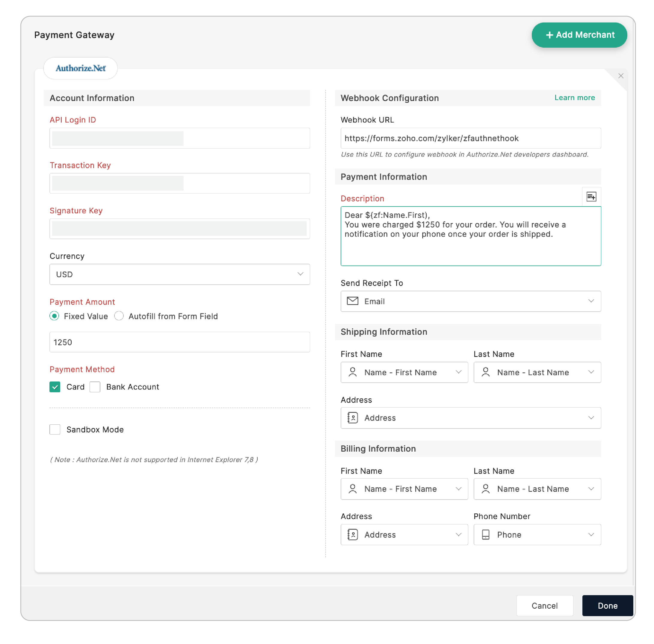This screenshot has width=654, height=644.
Task: Click the email envelope icon in Send Receipt To
Action: 353,301
